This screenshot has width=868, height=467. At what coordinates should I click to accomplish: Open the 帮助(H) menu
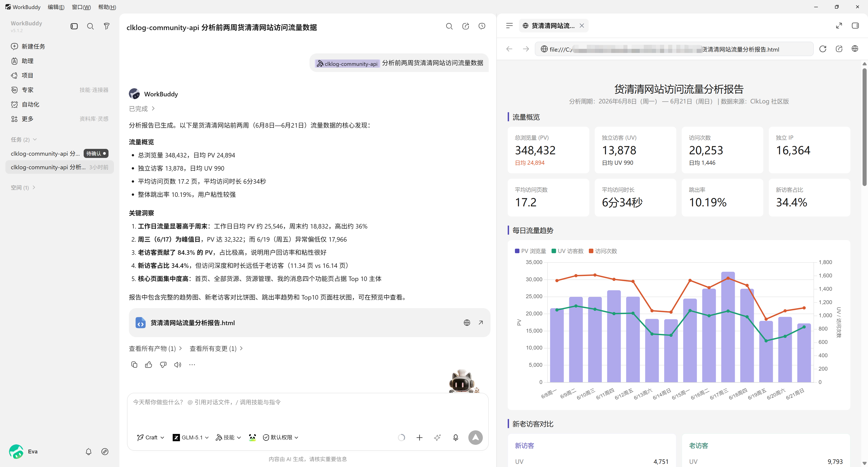click(107, 7)
